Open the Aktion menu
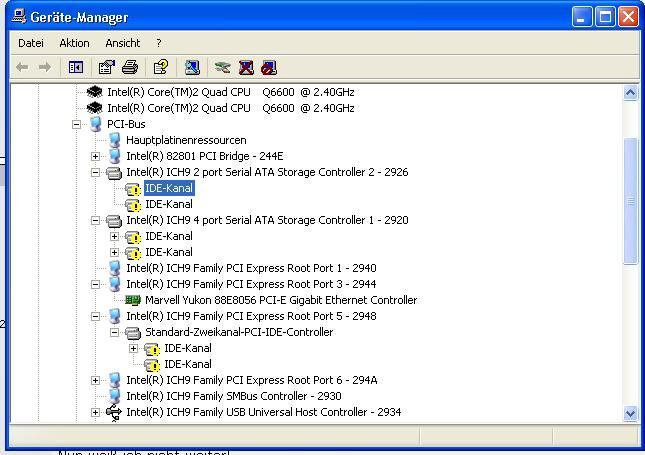This screenshot has height=455, width=645. (x=74, y=43)
